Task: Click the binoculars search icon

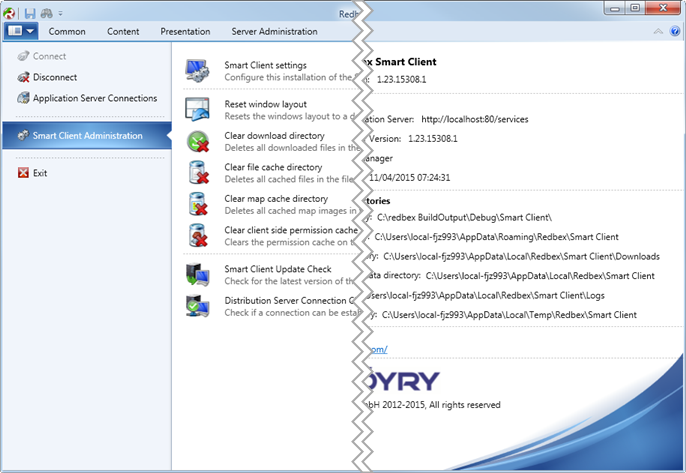Action: click(x=45, y=12)
